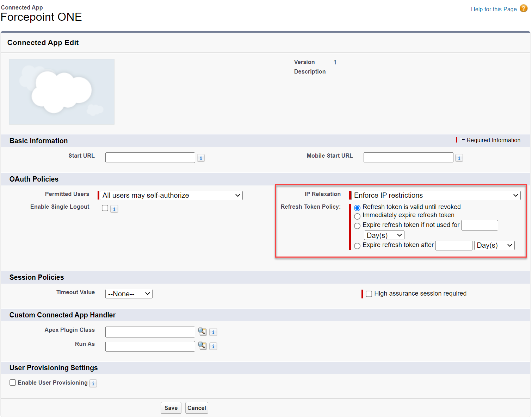532x417 pixels.
Task: Click the Enable Single Logout info icon
Action: click(x=114, y=209)
